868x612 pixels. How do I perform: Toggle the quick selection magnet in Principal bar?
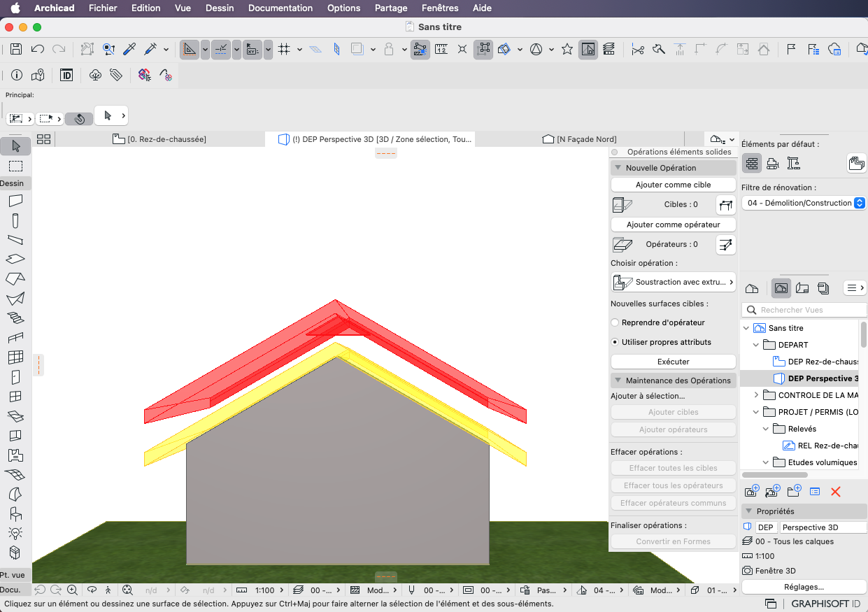[79, 119]
